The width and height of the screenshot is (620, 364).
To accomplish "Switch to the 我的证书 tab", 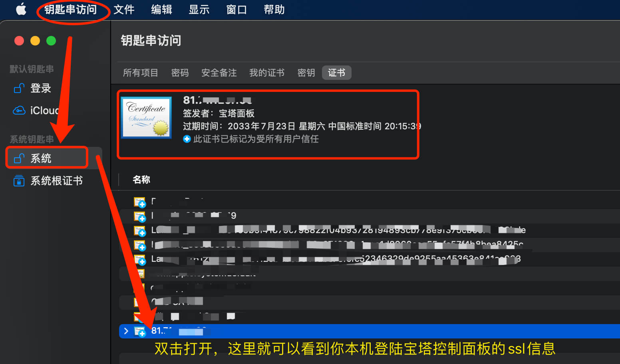I will click(x=267, y=73).
